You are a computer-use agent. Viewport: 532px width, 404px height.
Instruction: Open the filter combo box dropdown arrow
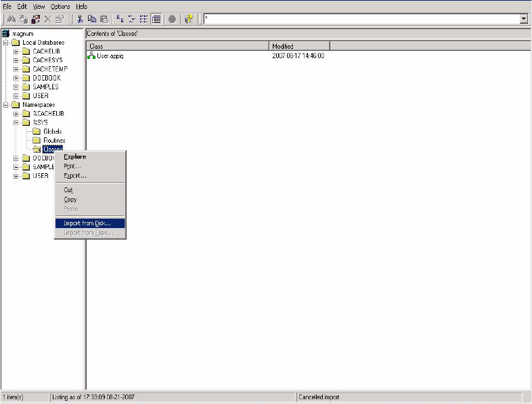[x=524, y=19]
